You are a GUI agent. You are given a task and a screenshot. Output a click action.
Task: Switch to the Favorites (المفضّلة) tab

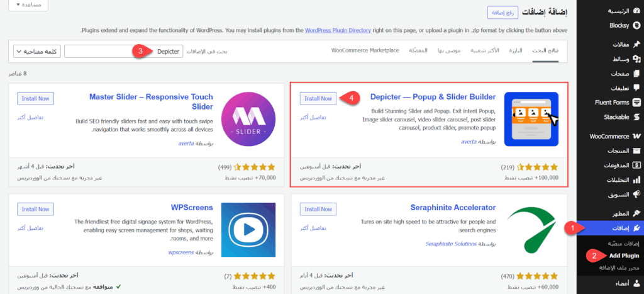pyautogui.click(x=418, y=50)
